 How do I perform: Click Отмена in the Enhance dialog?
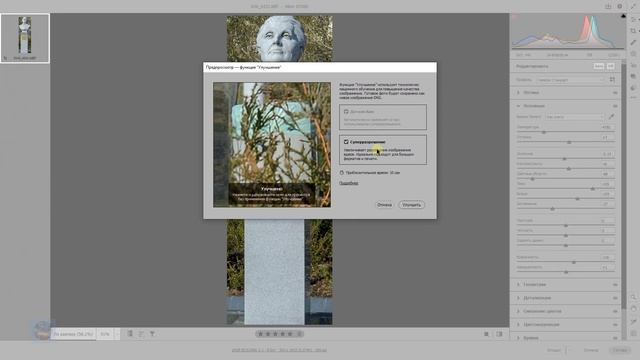click(x=384, y=205)
